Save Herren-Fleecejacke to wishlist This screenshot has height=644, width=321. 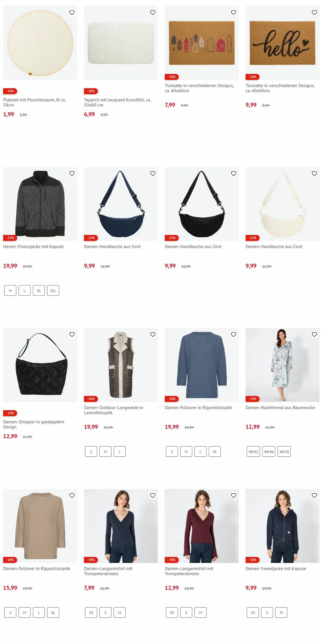pos(72,174)
